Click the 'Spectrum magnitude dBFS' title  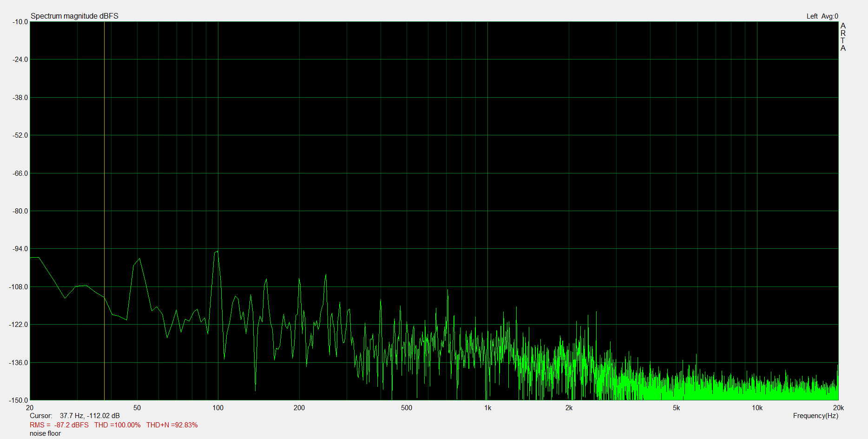point(74,16)
